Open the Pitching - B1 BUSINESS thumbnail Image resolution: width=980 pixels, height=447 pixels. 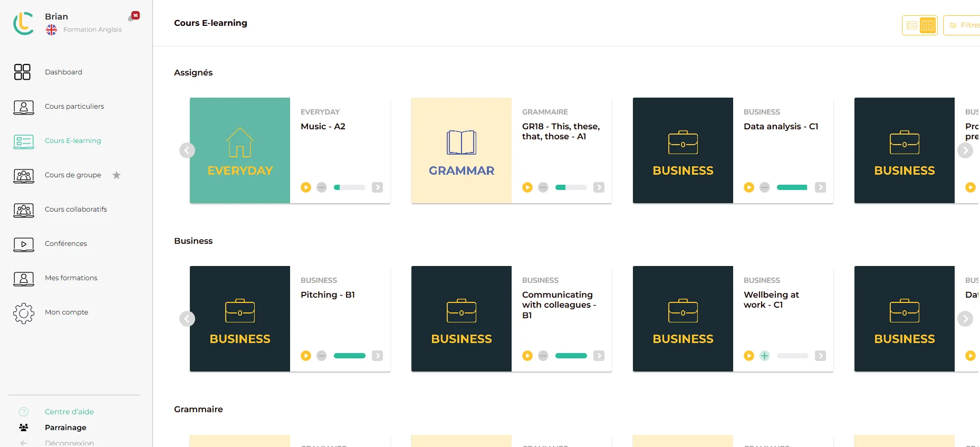pyautogui.click(x=240, y=319)
